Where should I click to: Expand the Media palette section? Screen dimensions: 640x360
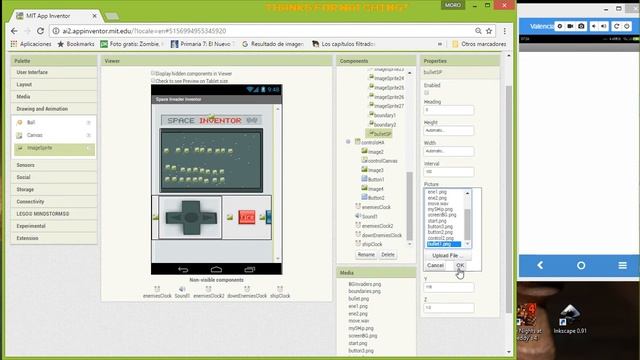pos(54,97)
